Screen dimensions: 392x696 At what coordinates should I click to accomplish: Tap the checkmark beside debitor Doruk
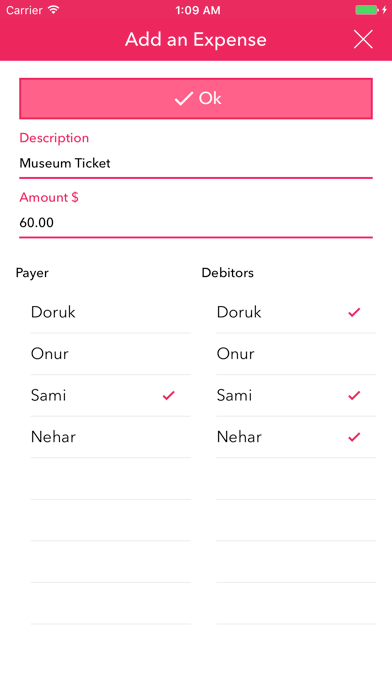click(x=354, y=312)
